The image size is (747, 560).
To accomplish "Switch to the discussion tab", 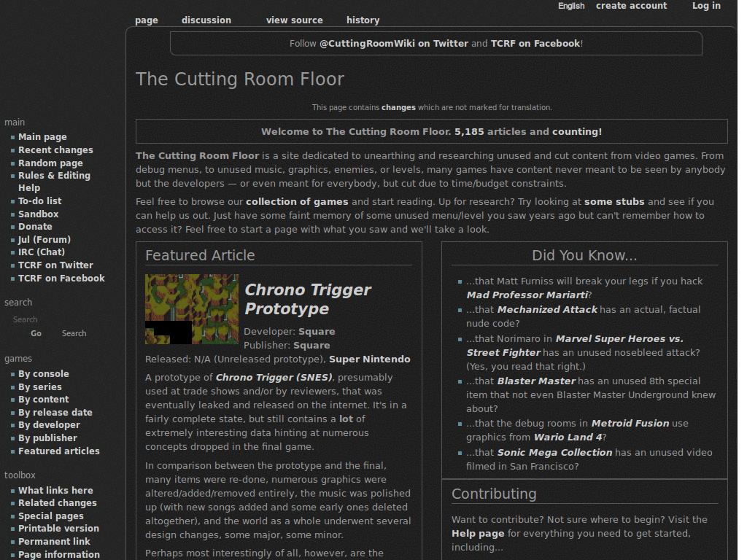I will click(206, 20).
